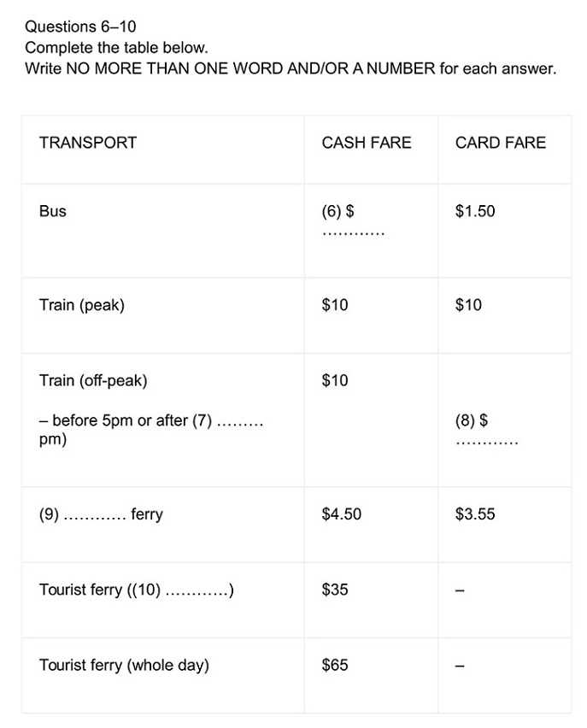The height and width of the screenshot is (728, 587).
Task: Click the blank for question 7 time
Action: point(240,424)
